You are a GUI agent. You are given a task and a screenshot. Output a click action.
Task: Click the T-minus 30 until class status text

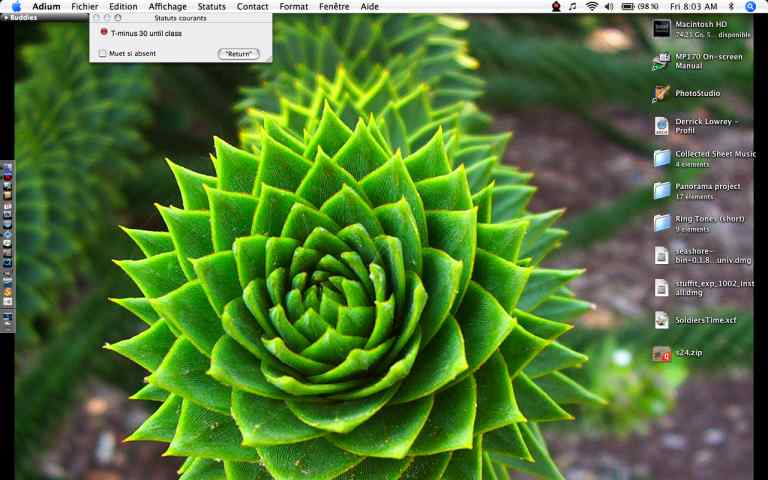146,33
